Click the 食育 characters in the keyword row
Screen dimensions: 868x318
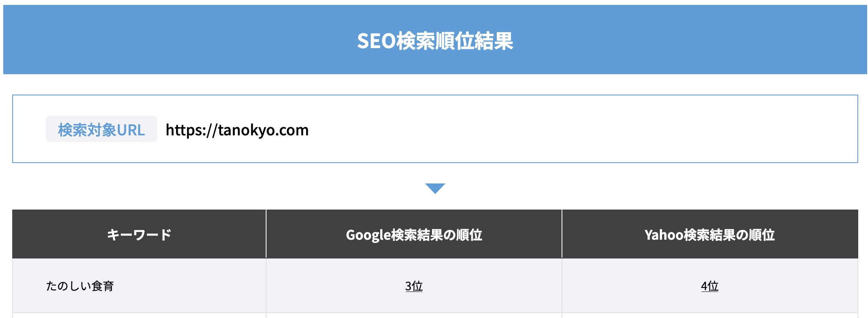tap(103, 286)
